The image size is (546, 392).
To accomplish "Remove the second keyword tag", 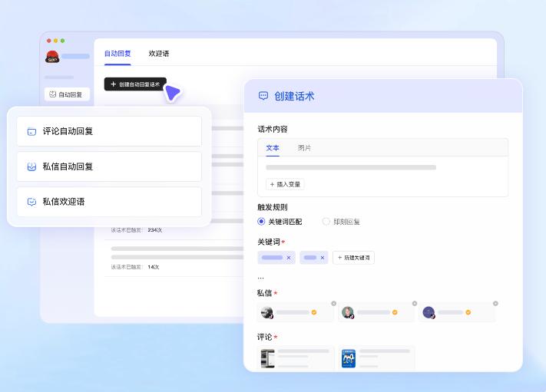I will (323, 258).
